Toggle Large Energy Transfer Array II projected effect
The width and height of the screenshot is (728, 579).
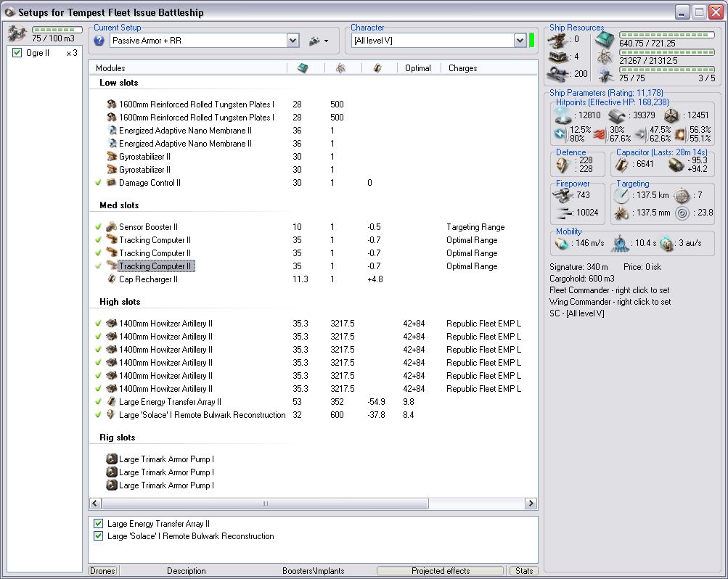pos(98,523)
